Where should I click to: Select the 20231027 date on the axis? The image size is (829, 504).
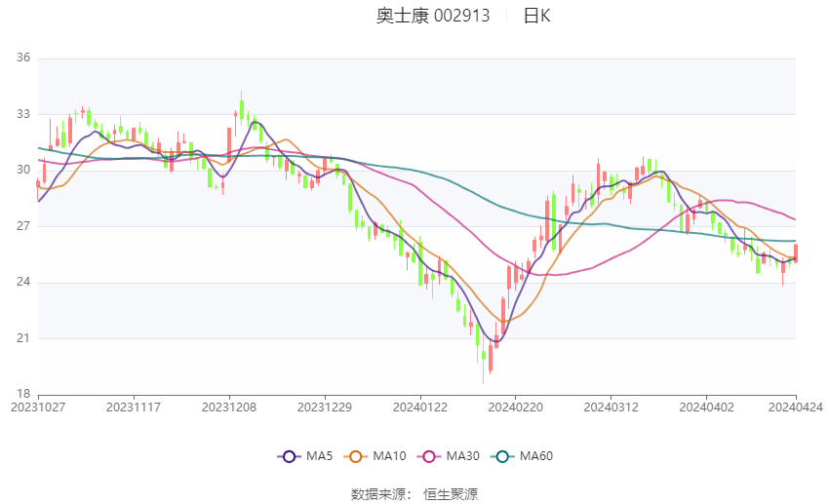[x=38, y=407]
